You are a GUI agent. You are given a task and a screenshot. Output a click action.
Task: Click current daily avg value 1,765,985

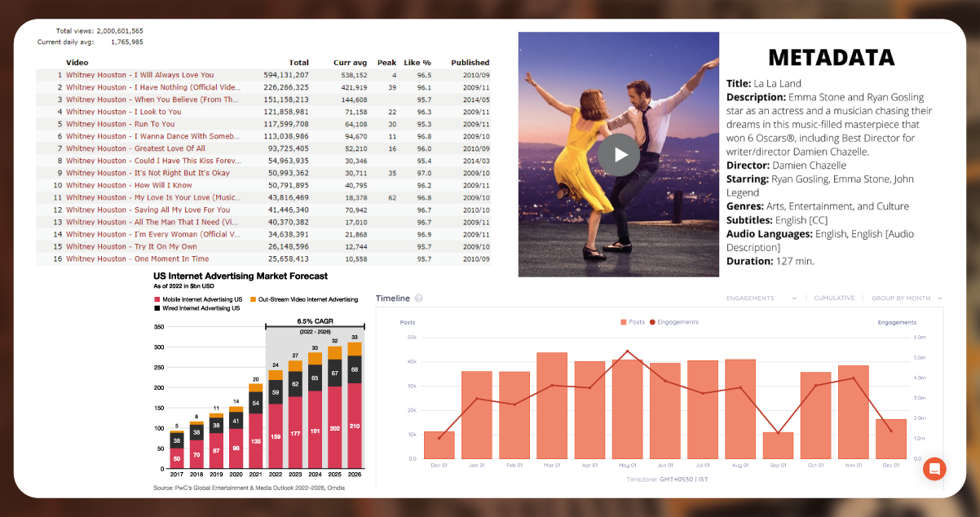(126, 42)
